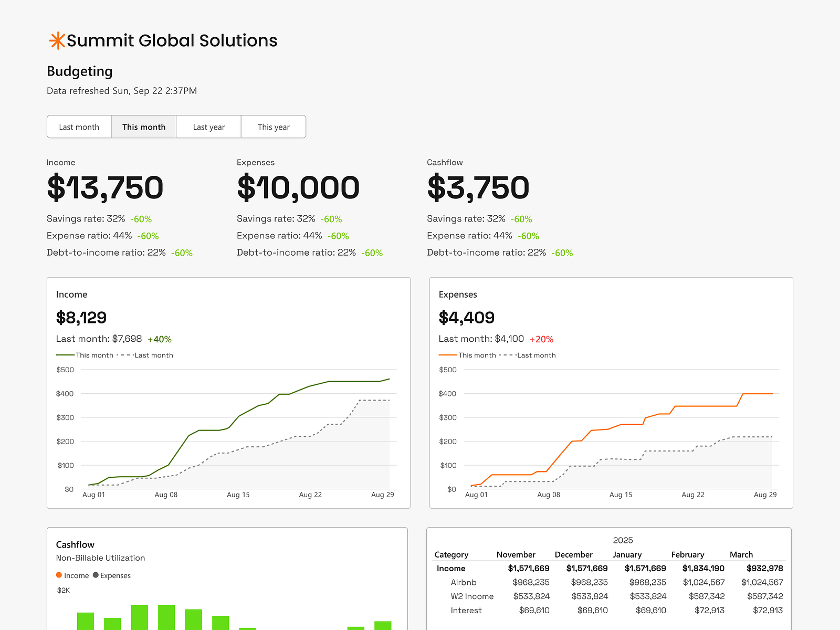
Task: Select the This year filter
Action: (273, 127)
